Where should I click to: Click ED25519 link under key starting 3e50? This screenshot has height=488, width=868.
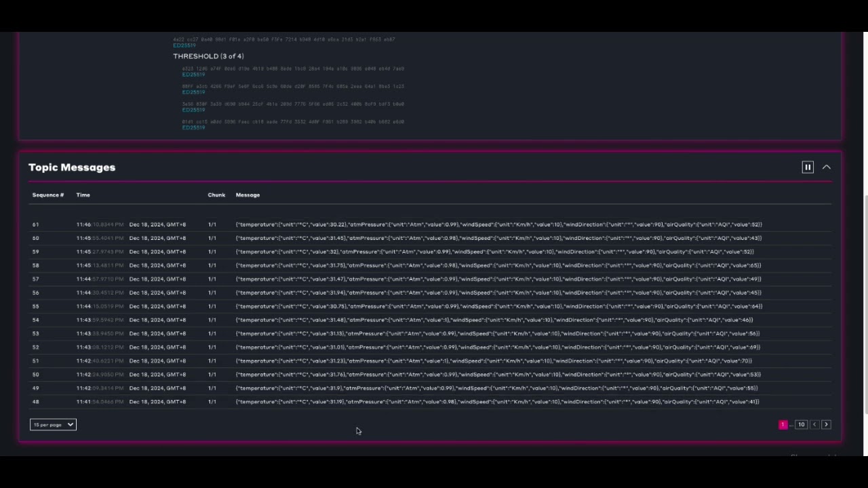coord(193,110)
